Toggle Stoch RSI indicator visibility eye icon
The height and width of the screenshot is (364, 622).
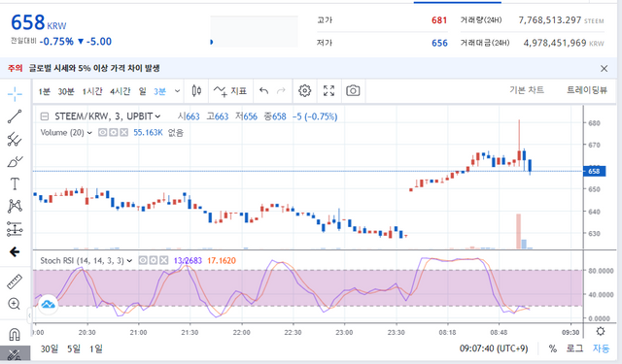pyautogui.click(x=143, y=260)
